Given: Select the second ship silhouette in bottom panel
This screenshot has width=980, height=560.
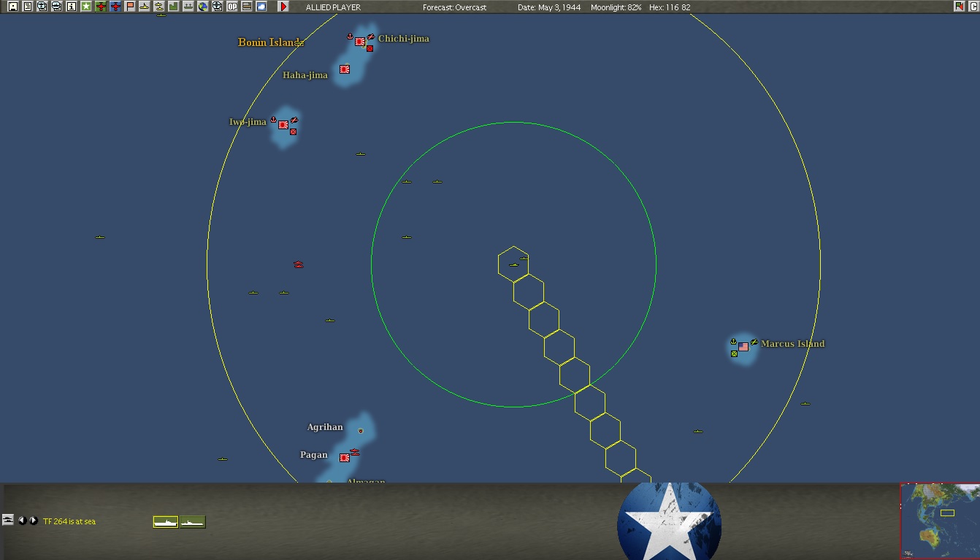Looking at the screenshot, I should (x=193, y=522).
